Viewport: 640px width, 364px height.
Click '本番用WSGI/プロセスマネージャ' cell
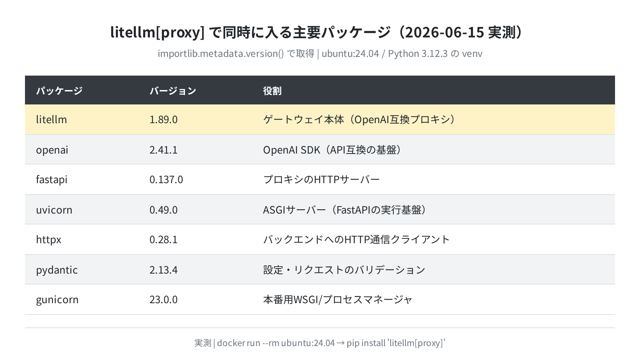point(338,299)
